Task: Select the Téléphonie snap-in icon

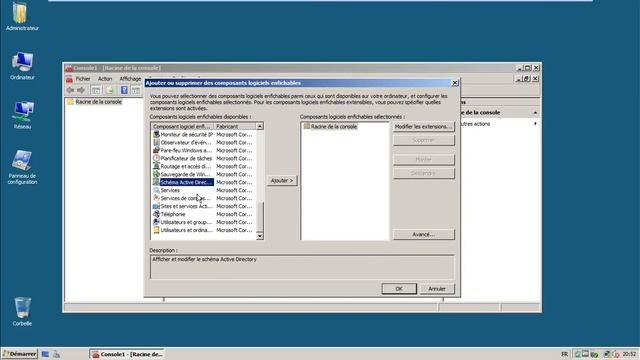Action: click(156, 214)
